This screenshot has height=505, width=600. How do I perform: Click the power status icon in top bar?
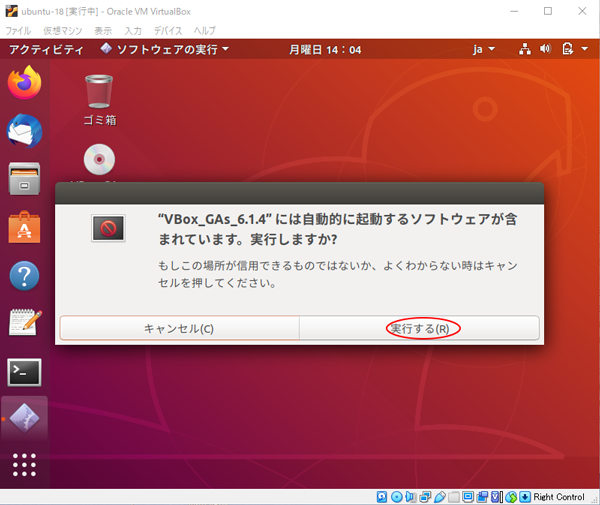click(x=568, y=49)
